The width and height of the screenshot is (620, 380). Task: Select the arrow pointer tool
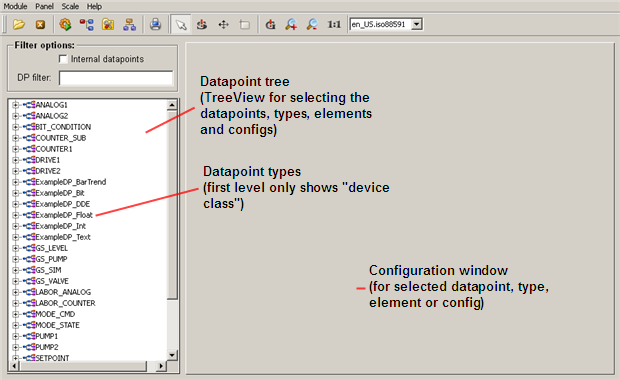point(181,25)
